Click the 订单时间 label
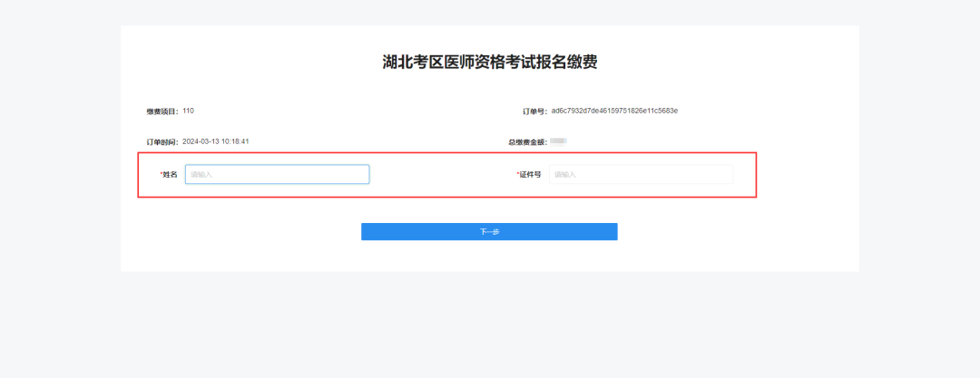 point(163,142)
